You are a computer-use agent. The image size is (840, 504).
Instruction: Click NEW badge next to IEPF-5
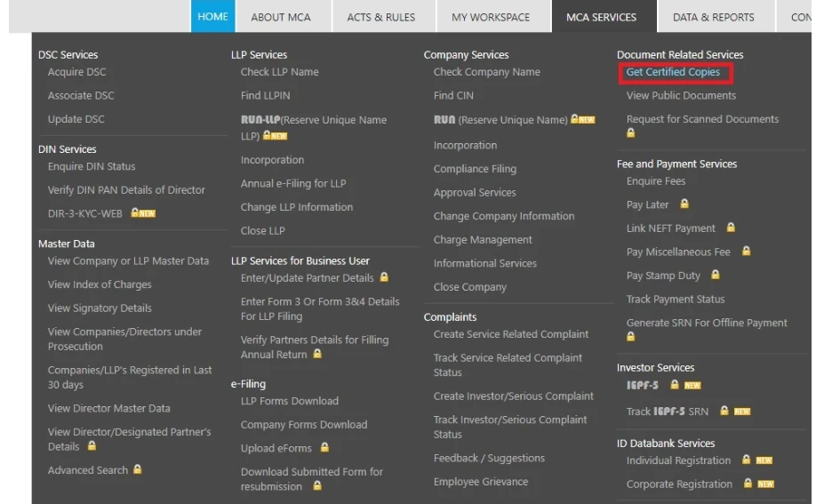(x=692, y=385)
